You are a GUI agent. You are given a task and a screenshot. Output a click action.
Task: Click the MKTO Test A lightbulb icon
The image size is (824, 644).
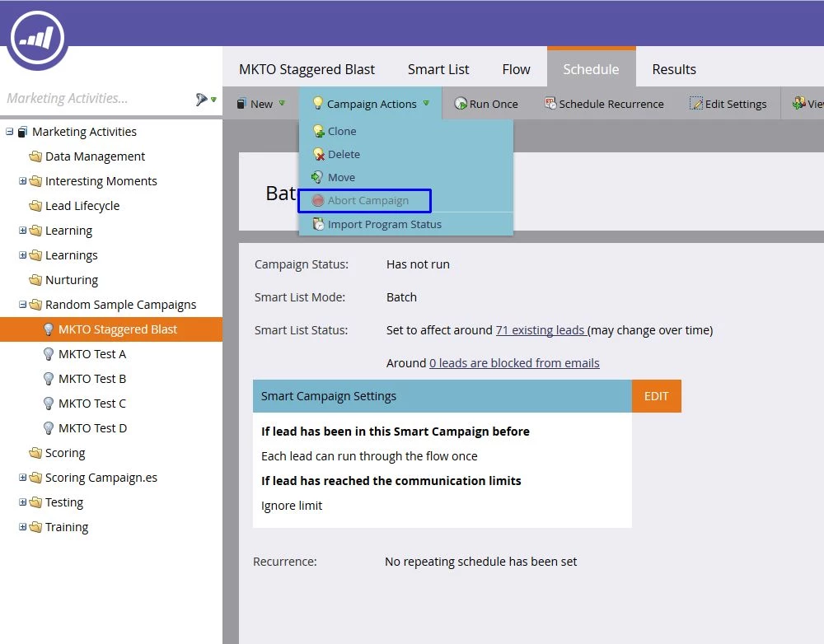click(x=49, y=354)
